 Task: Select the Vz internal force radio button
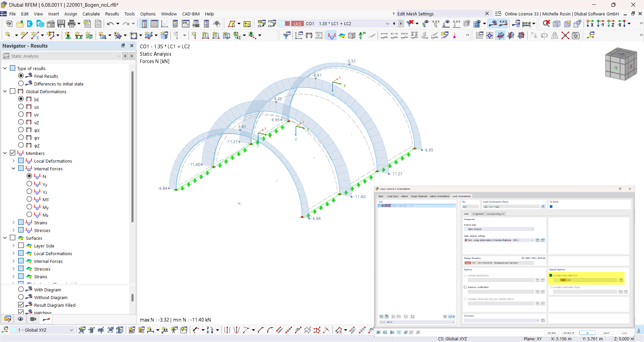pyautogui.click(x=30, y=191)
